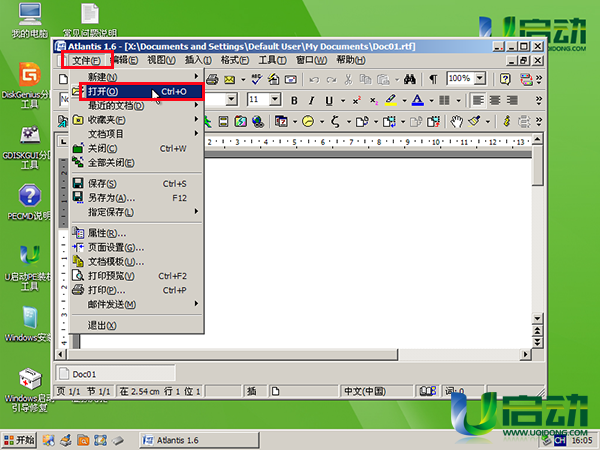Open 我的电脑 desktop icon
This screenshot has width=600, height=450.
[x=30, y=21]
